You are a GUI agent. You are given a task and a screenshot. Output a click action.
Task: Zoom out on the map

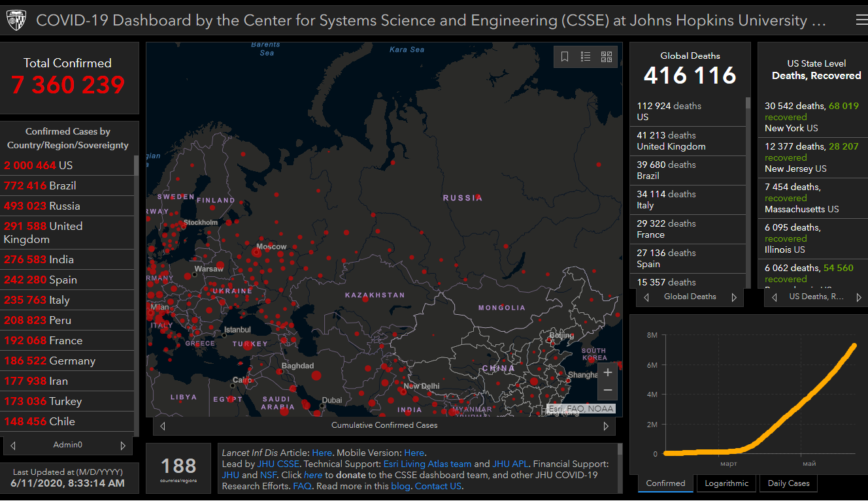(x=607, y=390)
